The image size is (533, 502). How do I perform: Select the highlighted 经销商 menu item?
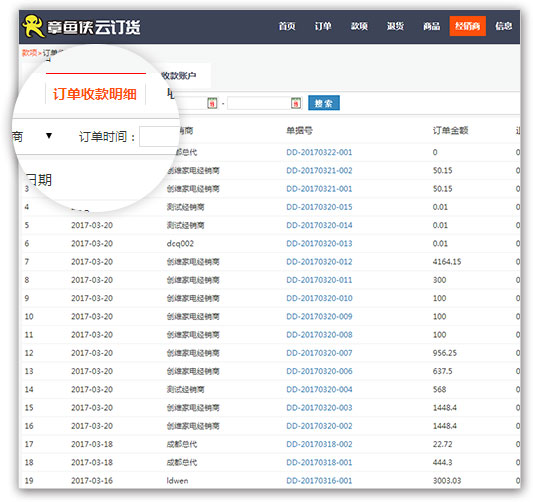[x=467, y=26]
